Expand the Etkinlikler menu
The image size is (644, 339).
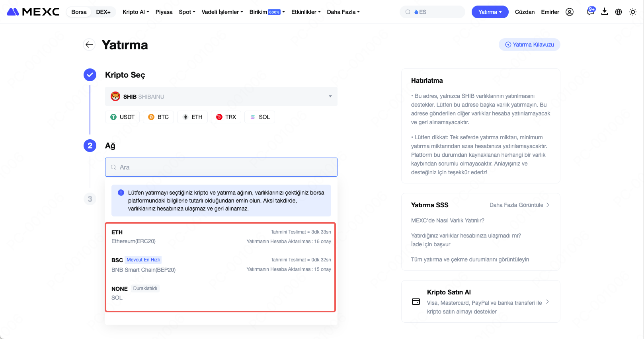tap(306, 12)
